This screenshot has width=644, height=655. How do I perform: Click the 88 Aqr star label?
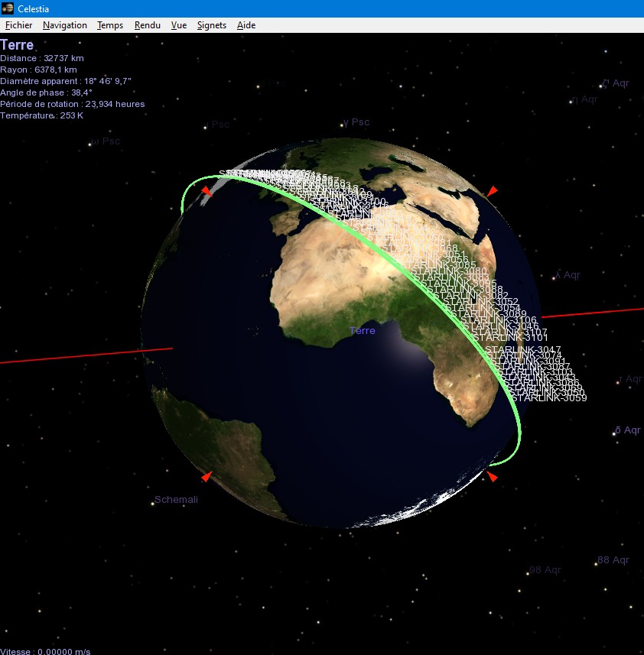point(613,560)
